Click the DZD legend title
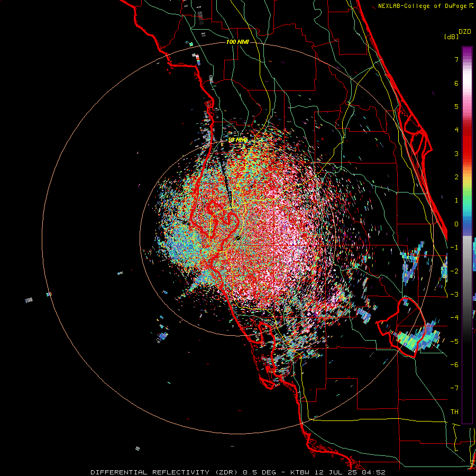The image size is (476, 476). 465,32
